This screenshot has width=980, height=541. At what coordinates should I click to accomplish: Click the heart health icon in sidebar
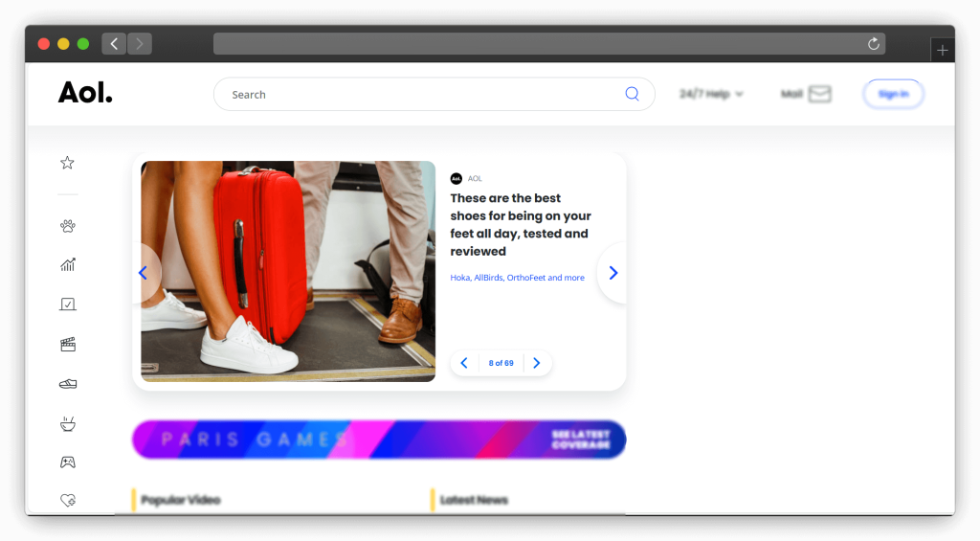tap(67, 500)
